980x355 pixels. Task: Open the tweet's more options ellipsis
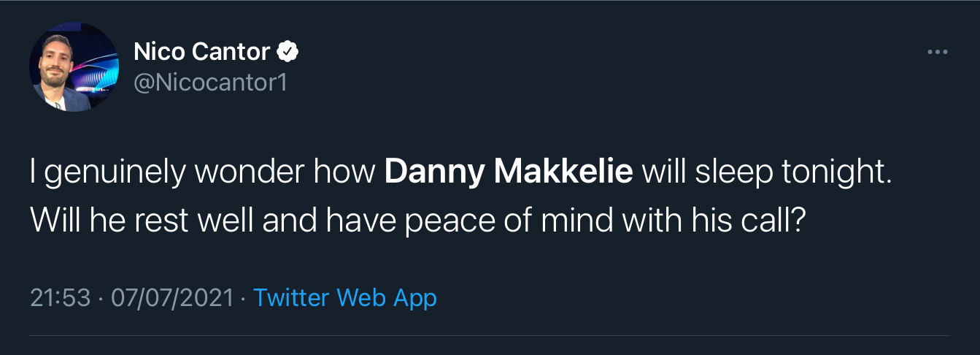[936, 52]
